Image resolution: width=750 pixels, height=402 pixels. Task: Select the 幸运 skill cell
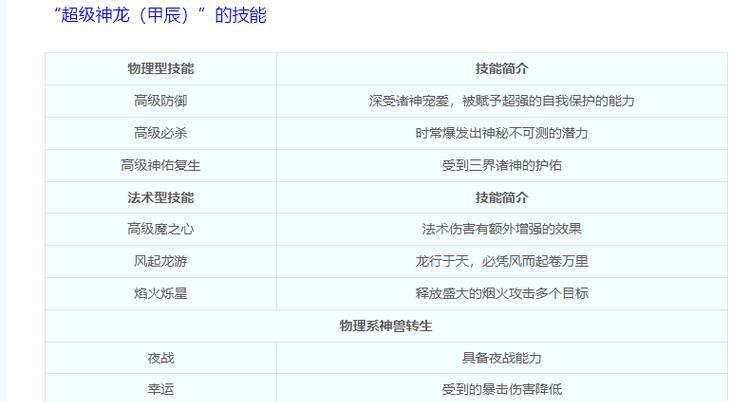(x=161, y=389)
